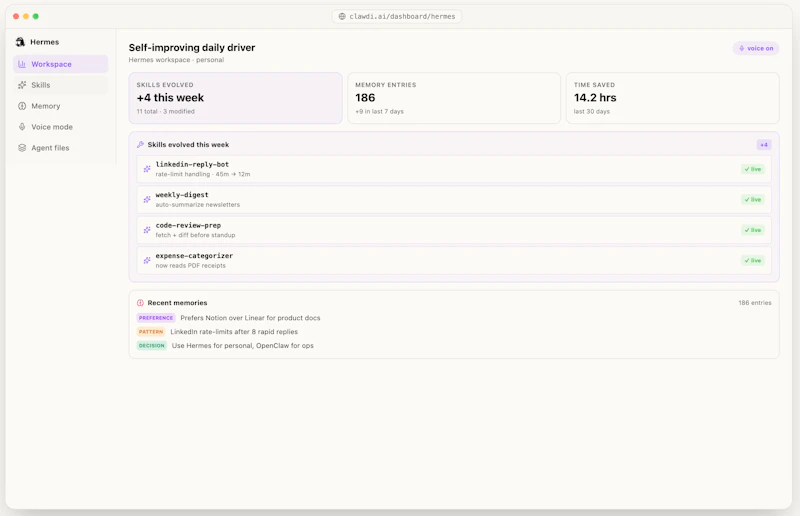Open the linkedin-reply-bot skill row
Image resolution: width=800 pixels, height=516 pixels.
[x=454, y=169]
